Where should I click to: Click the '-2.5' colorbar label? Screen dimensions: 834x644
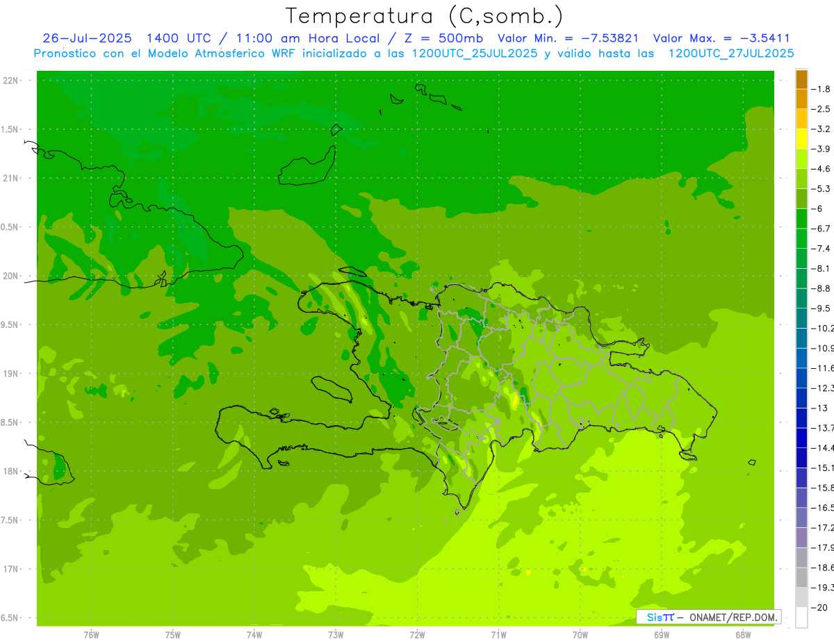click(821, 109)
